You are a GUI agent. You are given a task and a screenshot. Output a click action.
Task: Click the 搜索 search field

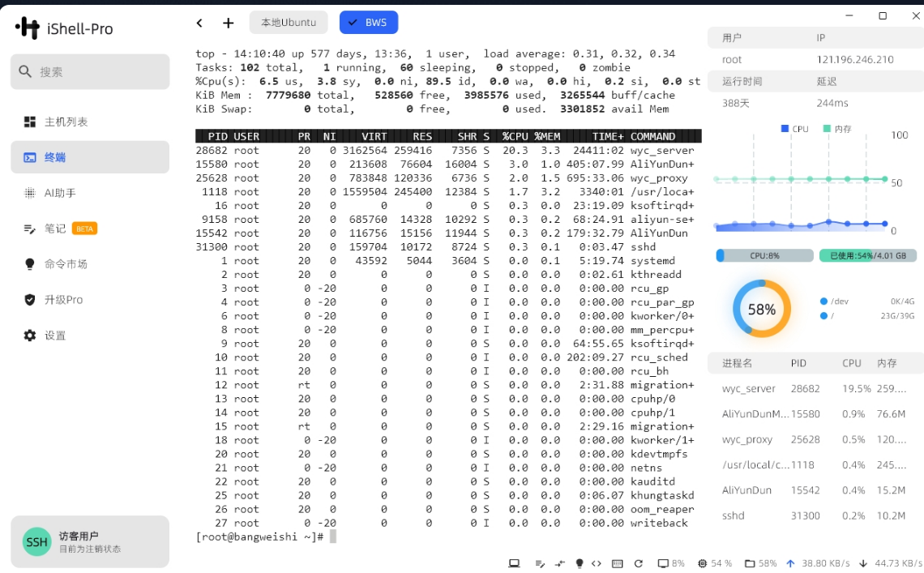(90, 72)
